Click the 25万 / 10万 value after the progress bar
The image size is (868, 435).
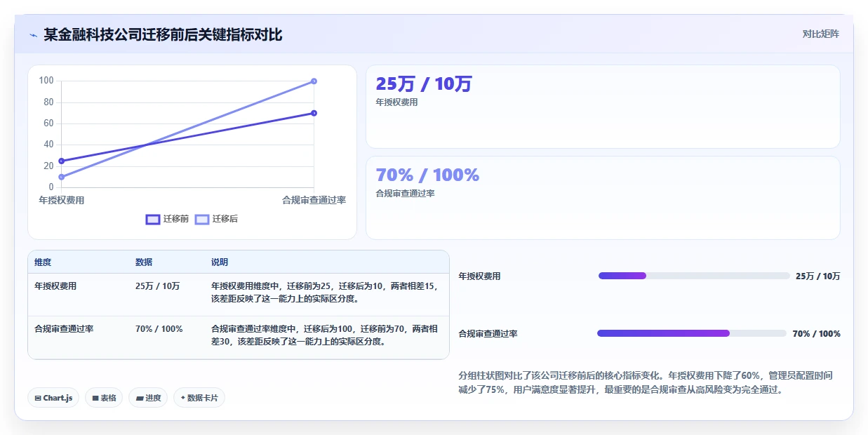pos(818,276)
